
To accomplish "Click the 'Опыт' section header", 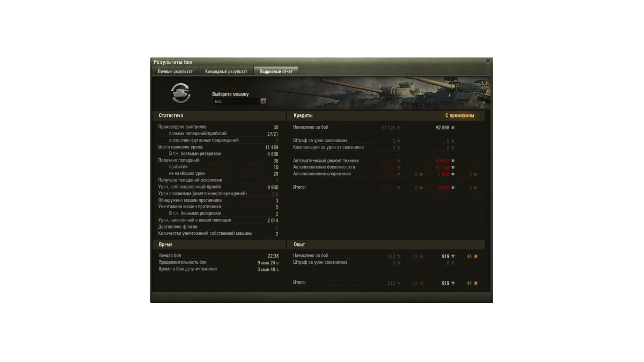I will 299,245.
